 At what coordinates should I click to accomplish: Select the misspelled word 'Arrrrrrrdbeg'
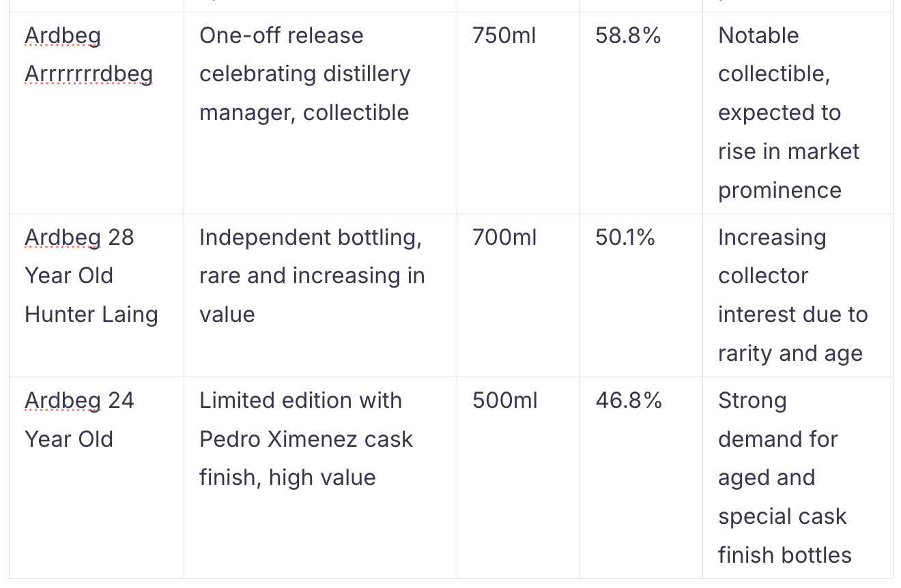point(89,74)
